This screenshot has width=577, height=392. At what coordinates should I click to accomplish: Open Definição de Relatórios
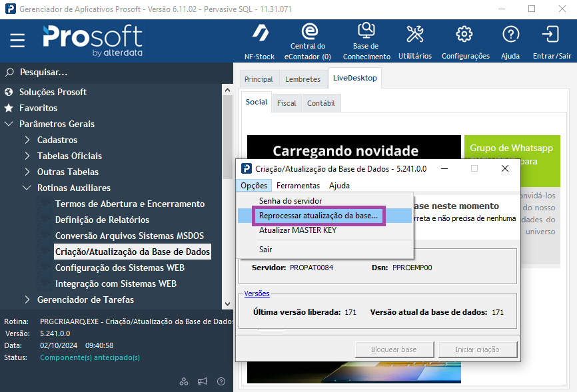coord(103,220)
